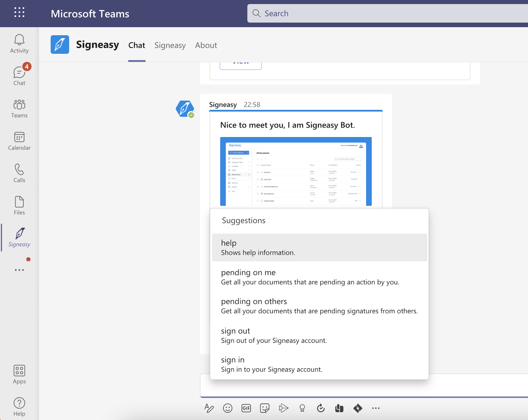Click the Microsoft Teams title

pos(90,14)
